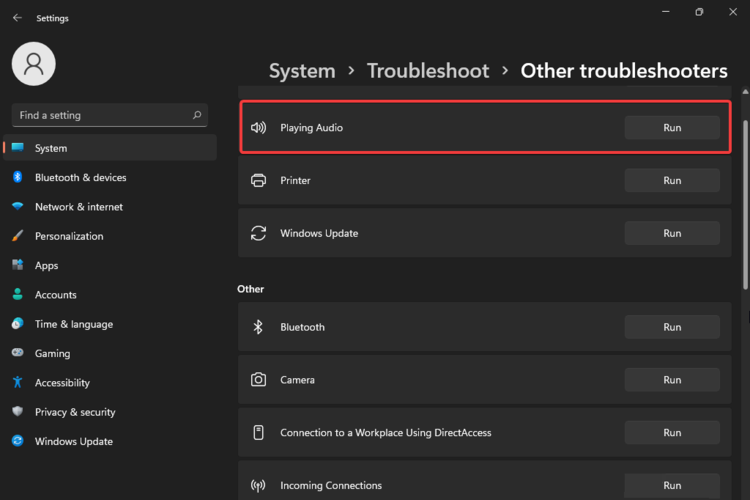Minimize the Settings window

[665, 11]
